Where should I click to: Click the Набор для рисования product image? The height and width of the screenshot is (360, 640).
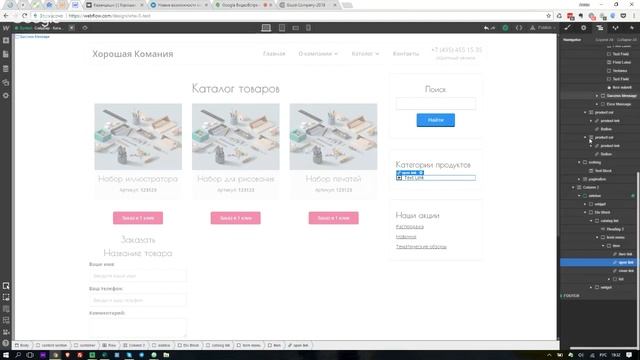coord(236,137)
